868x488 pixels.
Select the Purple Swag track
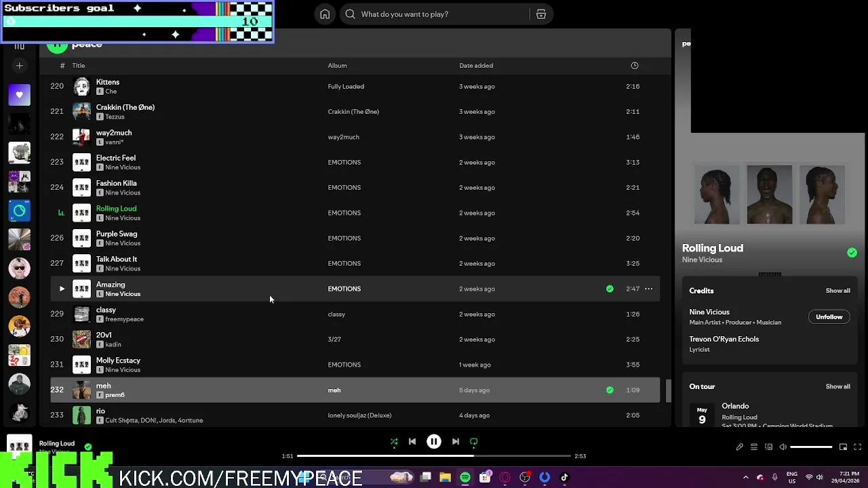(x=355, y=239)
